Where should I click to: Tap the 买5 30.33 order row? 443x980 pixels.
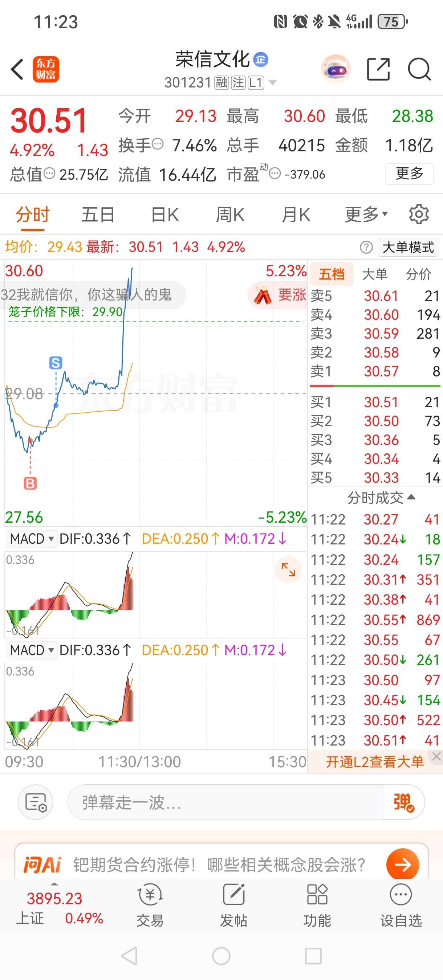click(x=375, y=477)
